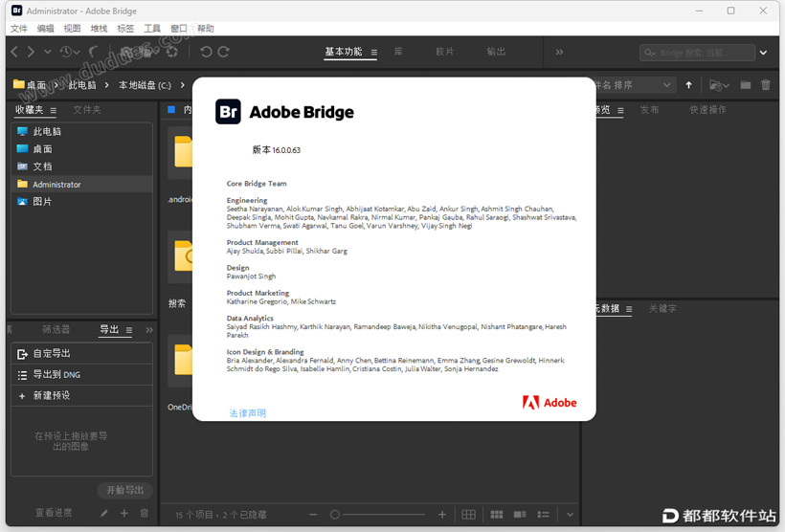Viewport: 785px width, 532px height.
Task: Open the 帮助 menu
Action: 205,29
